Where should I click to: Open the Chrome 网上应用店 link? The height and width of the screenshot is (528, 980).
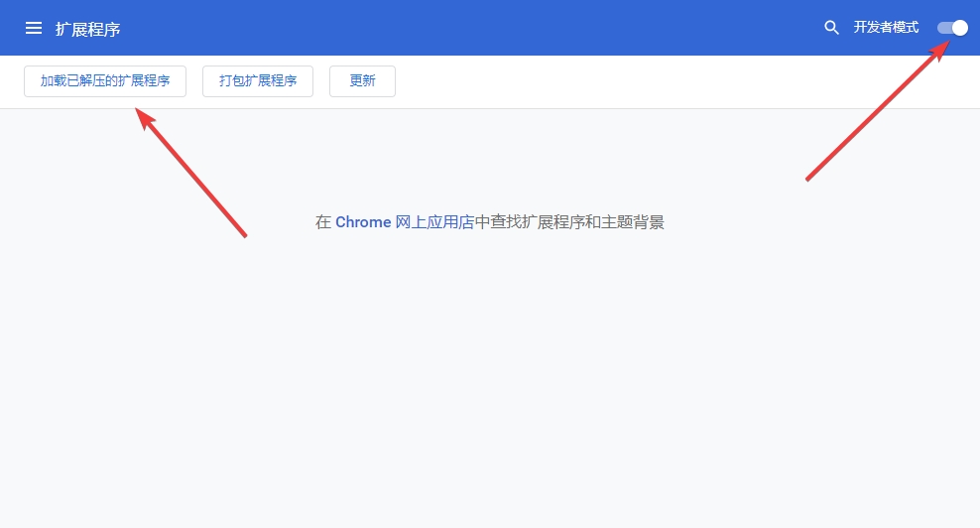(405, 222)
